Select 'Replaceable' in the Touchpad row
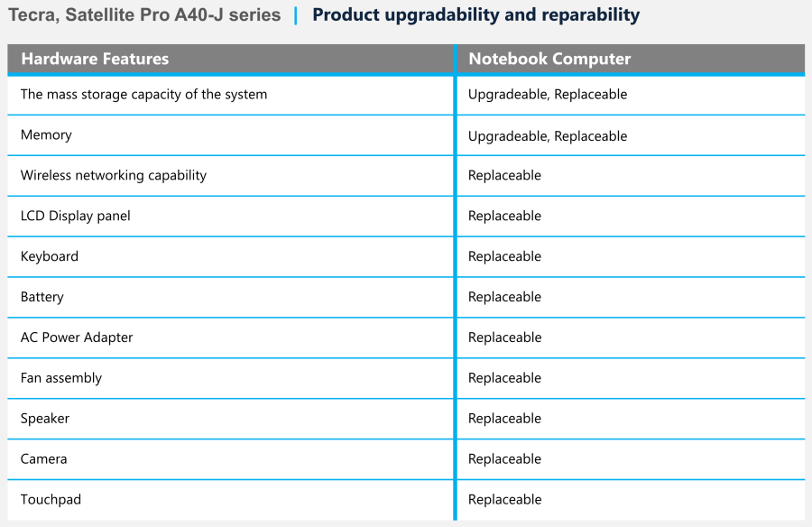812x527 pixels. click(504, 501)
